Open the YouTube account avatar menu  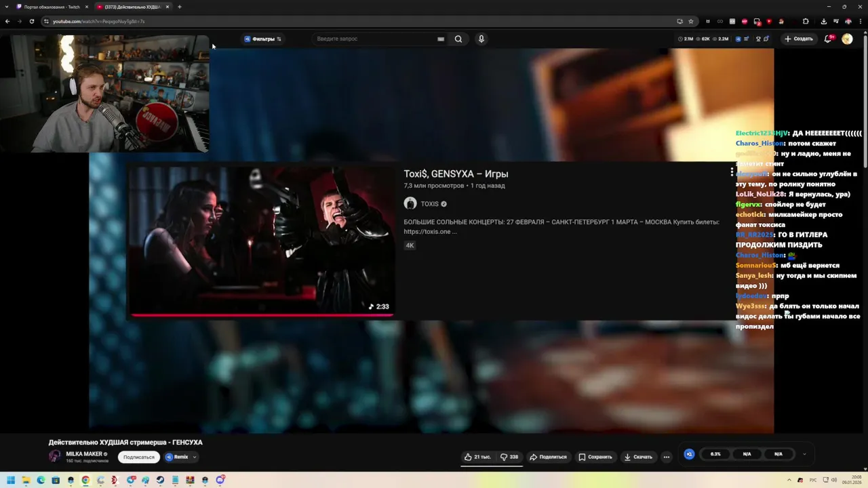[847, 39]
